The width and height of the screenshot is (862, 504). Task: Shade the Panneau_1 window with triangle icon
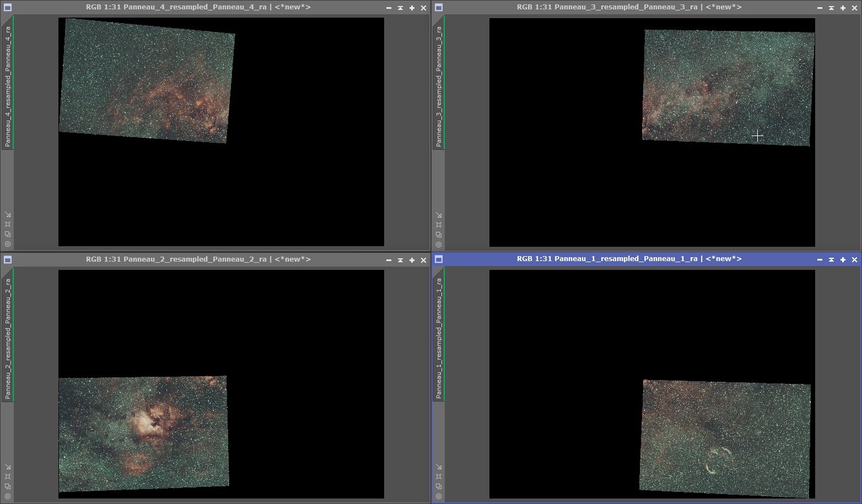(831, 259)
